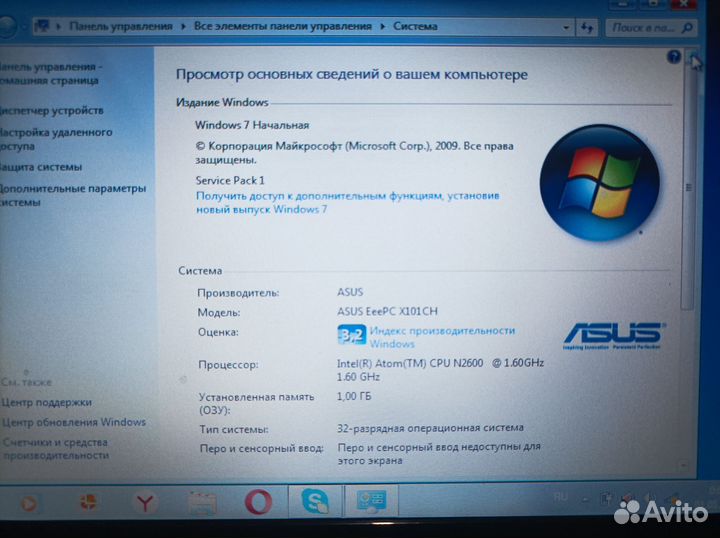Click the 32-разрядная операционная система text
The width and height of the screenshot is (720, 538).
[x=430, y=428]
